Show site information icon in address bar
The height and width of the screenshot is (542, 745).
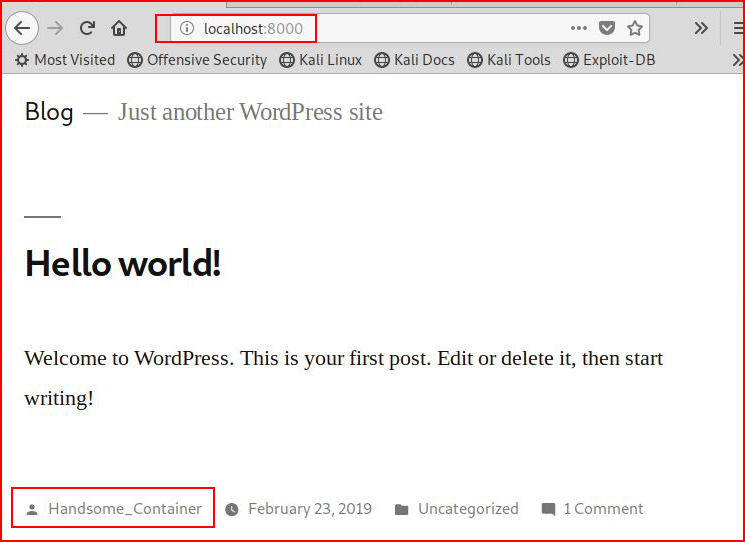tap(187, 29)
